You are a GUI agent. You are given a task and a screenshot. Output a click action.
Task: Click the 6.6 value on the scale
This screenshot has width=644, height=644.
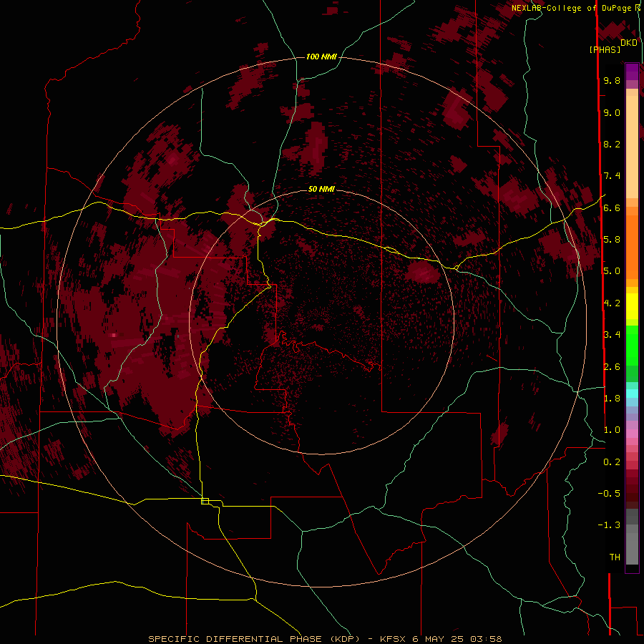pos(612,208)
